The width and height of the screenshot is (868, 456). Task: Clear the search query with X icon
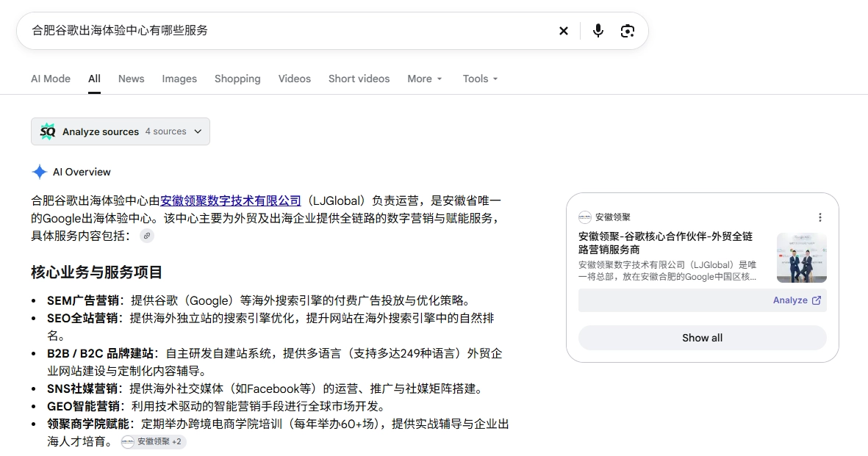tap(564, 31)
